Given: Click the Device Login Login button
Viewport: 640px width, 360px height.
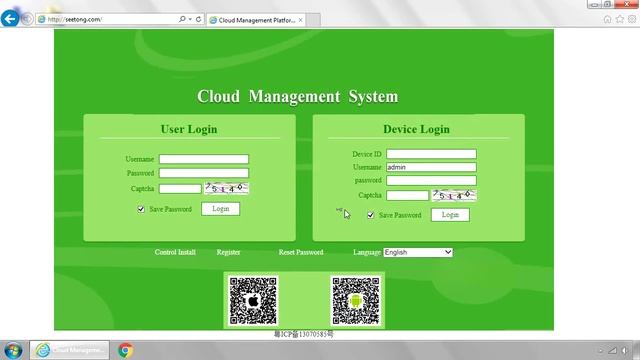Looking at the screenshot, I should tap(450, 215).
